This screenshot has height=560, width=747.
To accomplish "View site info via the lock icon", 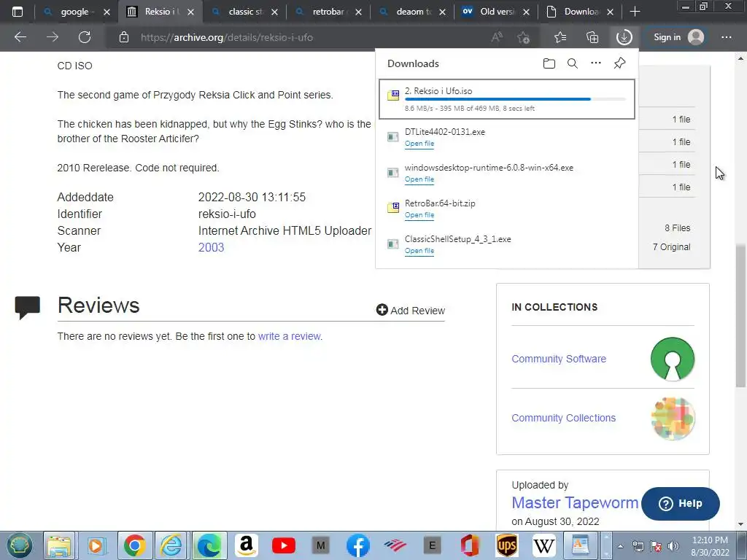I will point(124,37).
